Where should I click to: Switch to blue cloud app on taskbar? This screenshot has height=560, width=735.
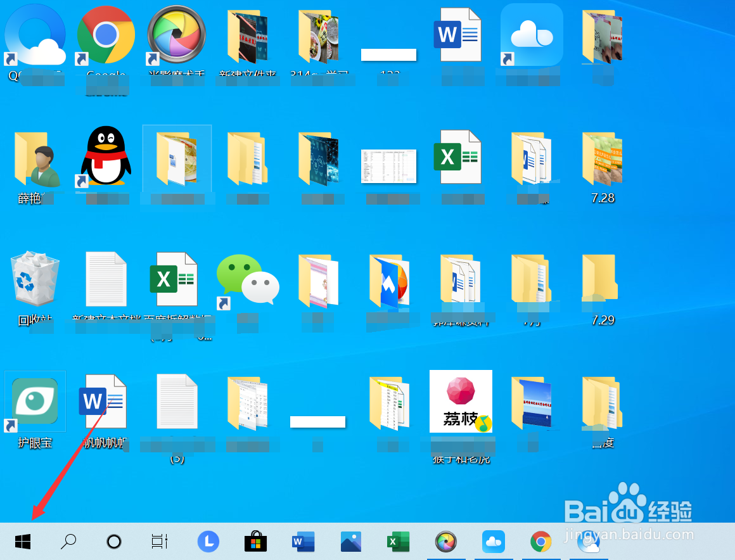point(494,542)
